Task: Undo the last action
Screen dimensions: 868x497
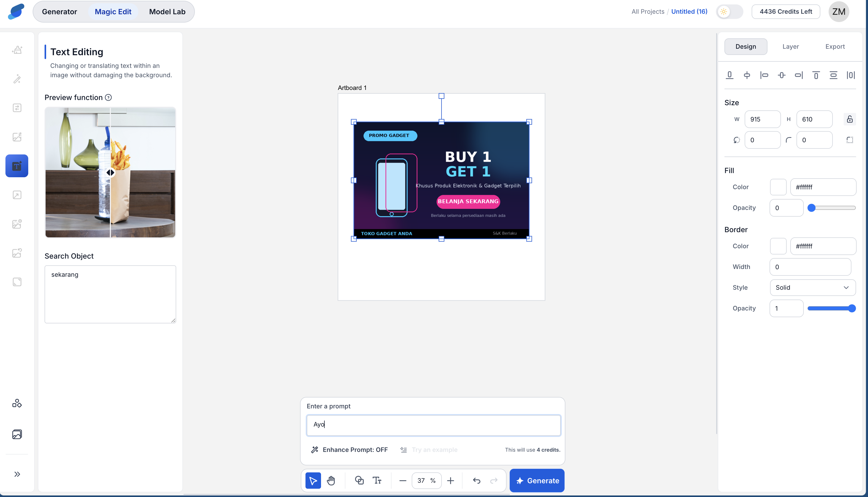Action: pos(476,481)
